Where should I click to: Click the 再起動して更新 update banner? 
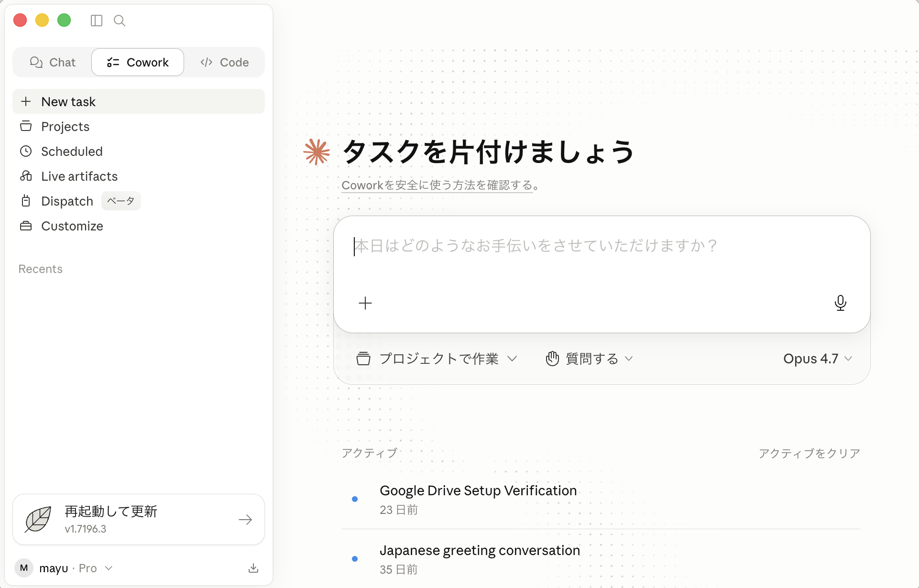tap(139, 519)
